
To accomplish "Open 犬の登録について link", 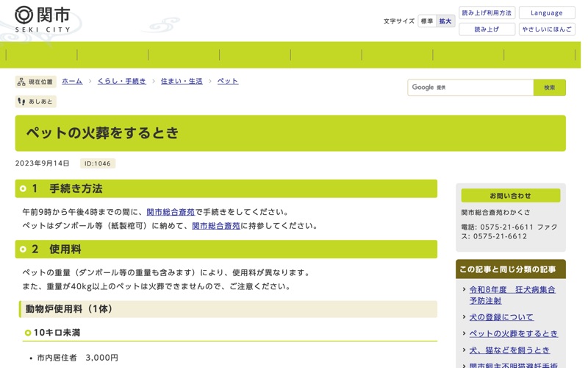I will [501, 317].
